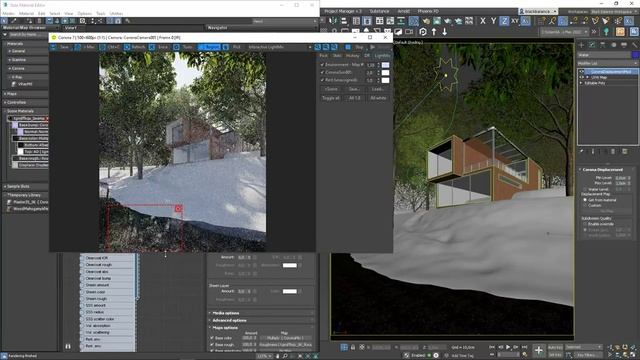
Task: Constrain to Z axis in 3ds Max toolbar
Action: tap(504, 21)
